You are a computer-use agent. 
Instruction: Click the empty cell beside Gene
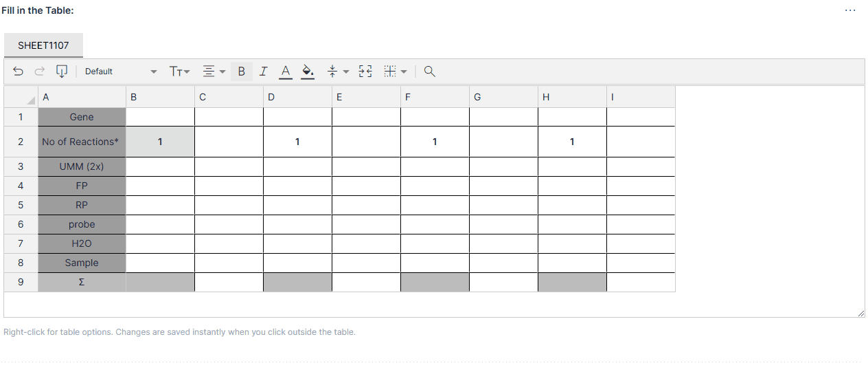[x=160, y=117]
